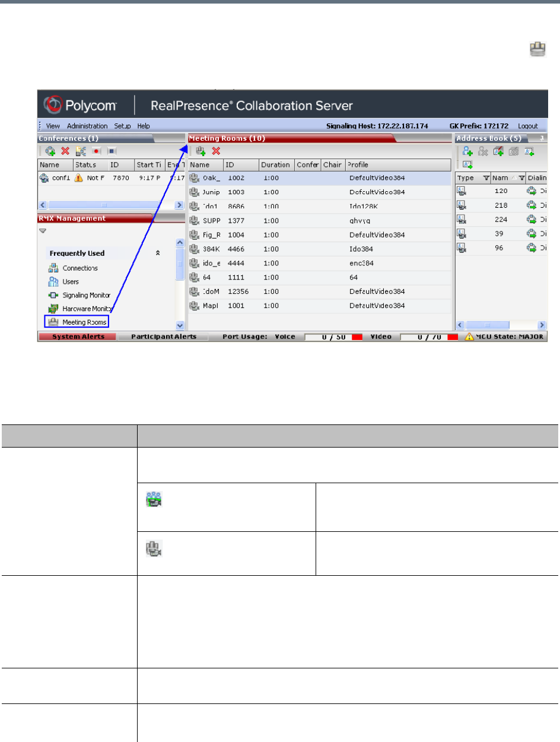The image size is (560, 742).
Task: Click Conferences horizontal scrollbar left arrow
Action: point(43,205)
